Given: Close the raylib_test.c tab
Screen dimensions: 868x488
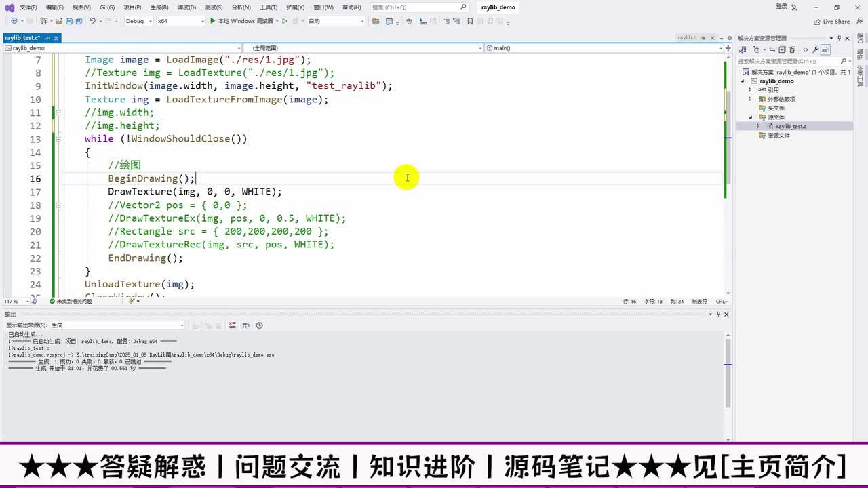Looking at the screenshot, I should coord(57,38).
